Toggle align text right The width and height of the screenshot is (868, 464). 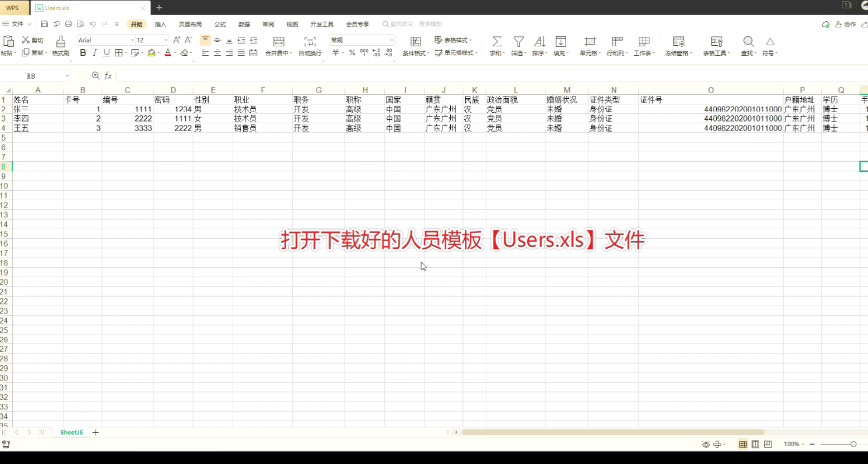tap(229, 53)
